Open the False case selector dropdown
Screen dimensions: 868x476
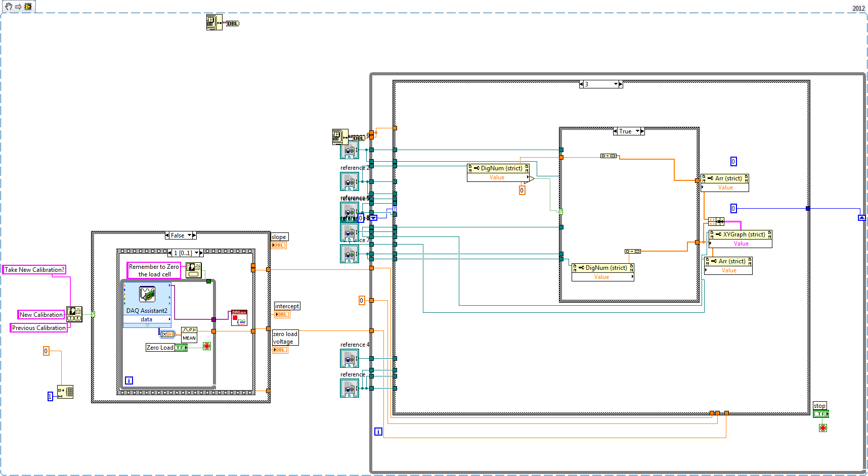click(x=190, y=235)
